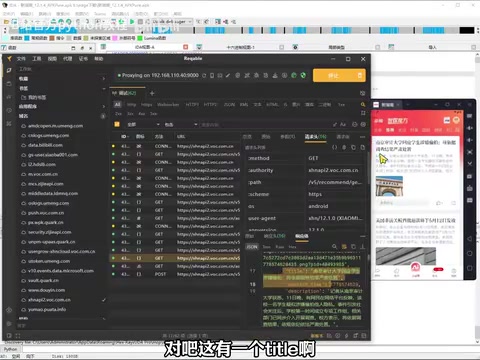Click the copy icon in headers list toolbar
480x360 pixels.
pos(353,147)
